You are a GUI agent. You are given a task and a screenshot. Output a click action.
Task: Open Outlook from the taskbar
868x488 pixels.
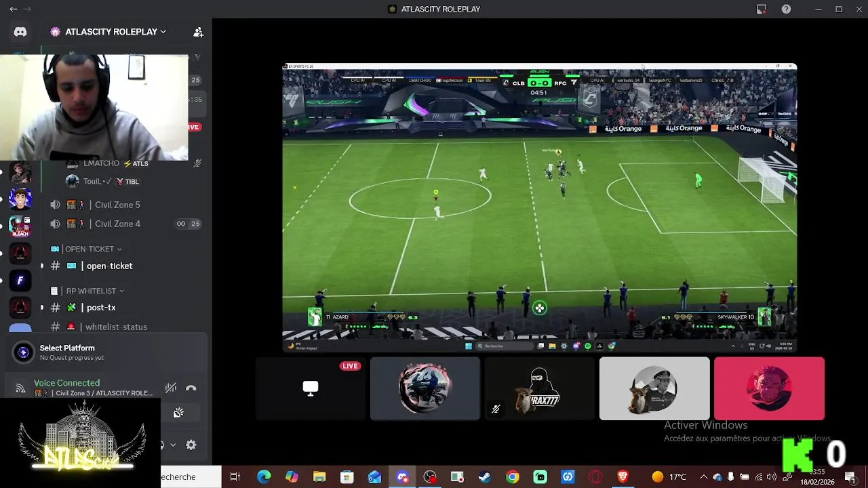coord(375,477)
